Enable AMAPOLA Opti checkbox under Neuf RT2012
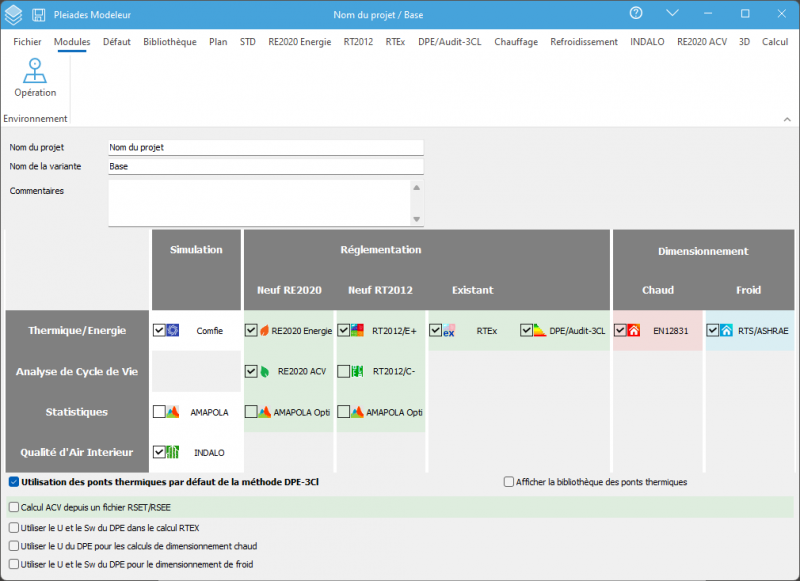The width and height of the screenshot is (800, 581). (x=344, y=412)
